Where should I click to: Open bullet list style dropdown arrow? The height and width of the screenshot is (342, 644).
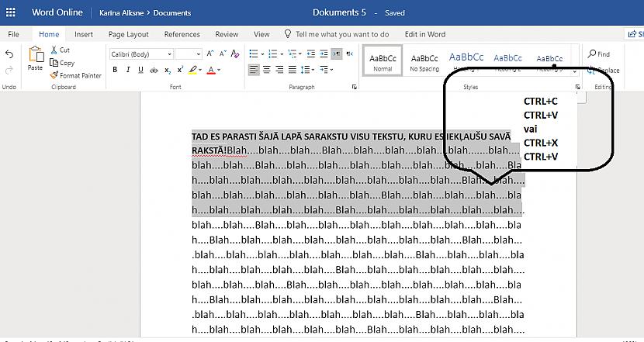coord(262,54)
